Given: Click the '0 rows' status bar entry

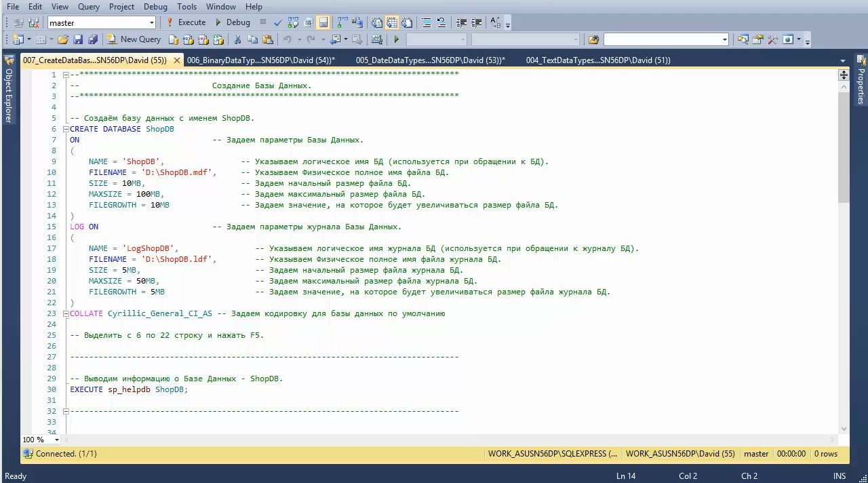Looking at the screenshot, I should pyautogui.click(x=826, y=454).
